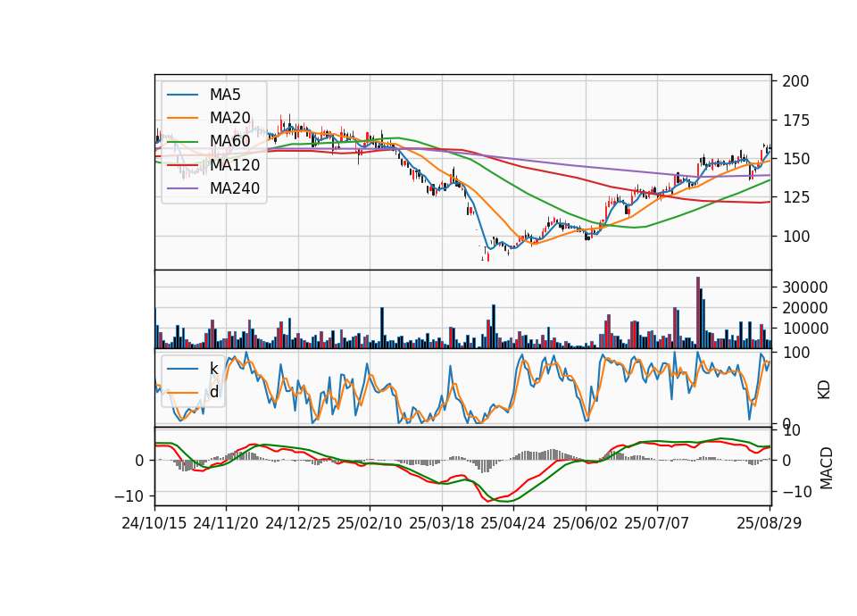Click the 24/10/15 date axis label
Image resolution: width=857 pixels, height=616 pixels.
point(154,523)
